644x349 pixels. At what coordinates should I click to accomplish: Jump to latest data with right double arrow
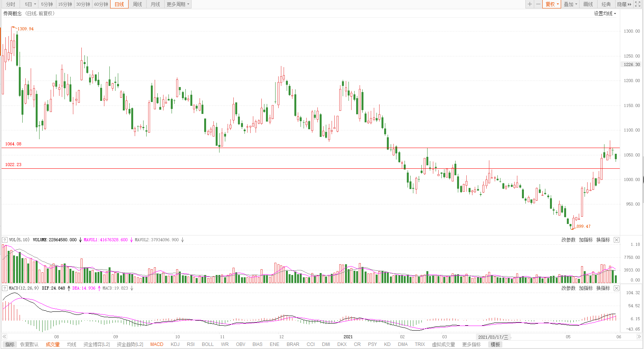pyautogui.click(x=639, y=337)
